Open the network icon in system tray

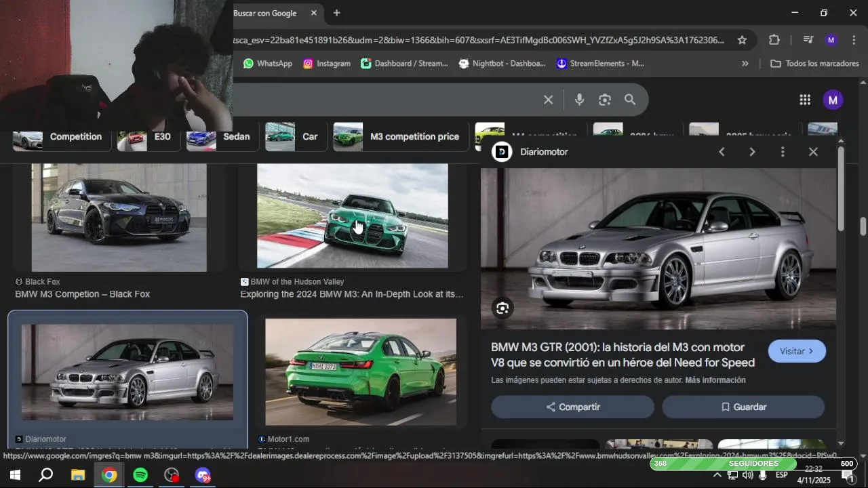pyautogui.click(x=732, y=475)
